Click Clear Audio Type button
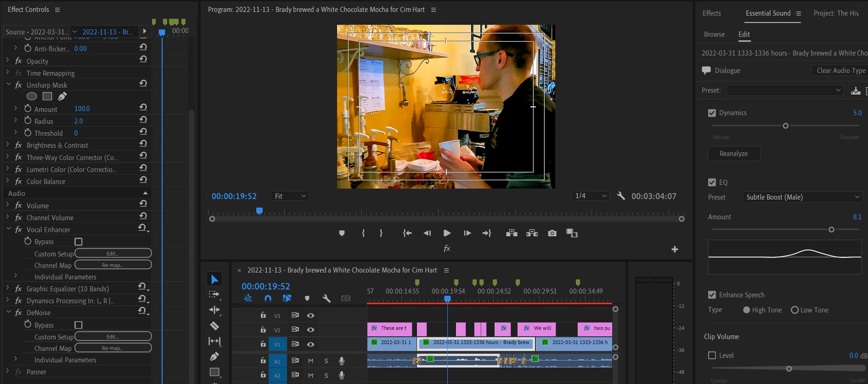Image resolution: width=868 pixels, height=384 pixels. click(840, 71)
